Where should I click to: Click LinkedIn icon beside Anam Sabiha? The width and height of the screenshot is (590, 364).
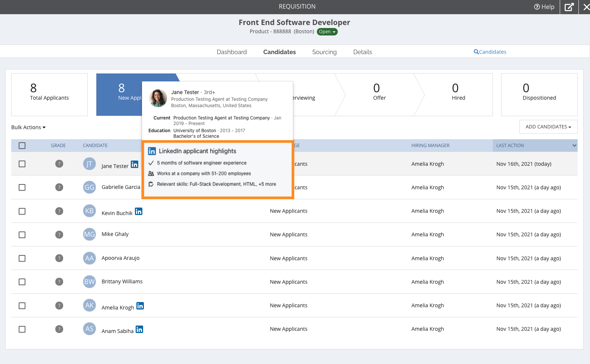pos(139,329)
